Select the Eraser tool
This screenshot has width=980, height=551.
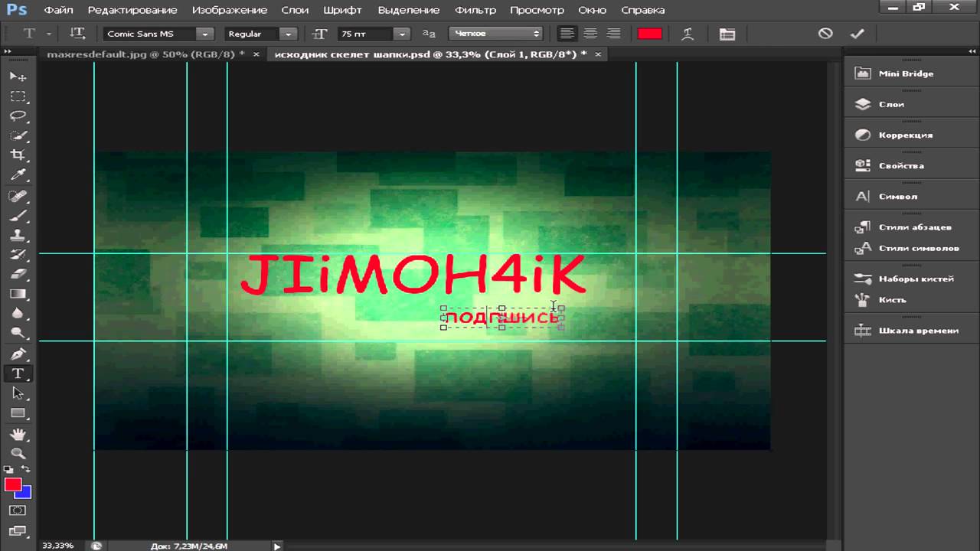pyautogui.click(x=18, y=275)
